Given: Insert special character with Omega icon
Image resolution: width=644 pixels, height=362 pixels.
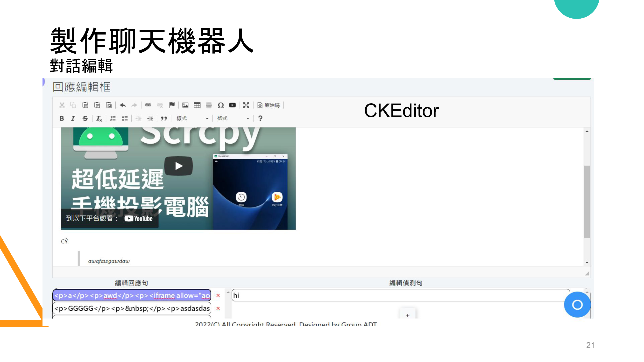Looking at the screenshot, I should coord(220,105).
